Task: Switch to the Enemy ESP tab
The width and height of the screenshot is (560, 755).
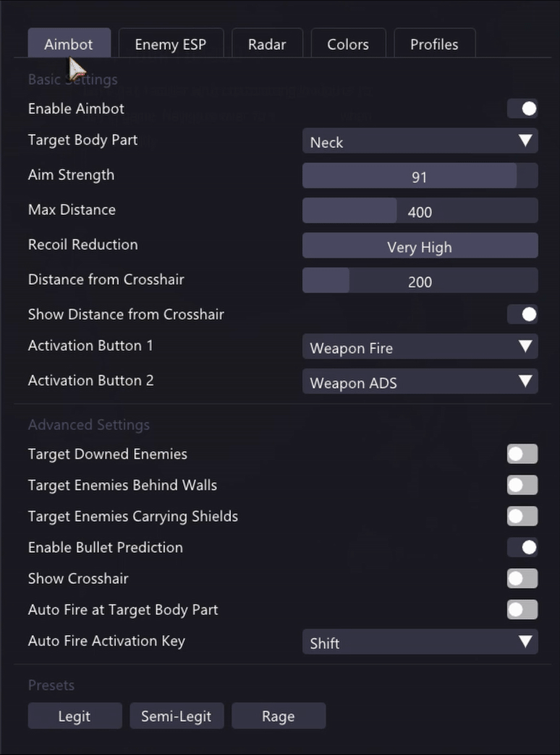Action: [x=171, y=43]
